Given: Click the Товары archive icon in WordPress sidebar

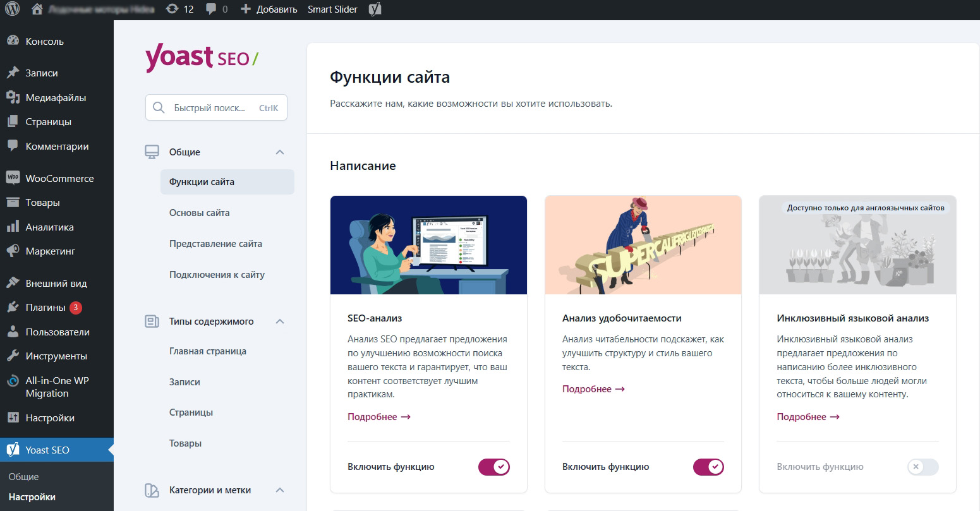Looking at the screenshot, I should [13, 202].
